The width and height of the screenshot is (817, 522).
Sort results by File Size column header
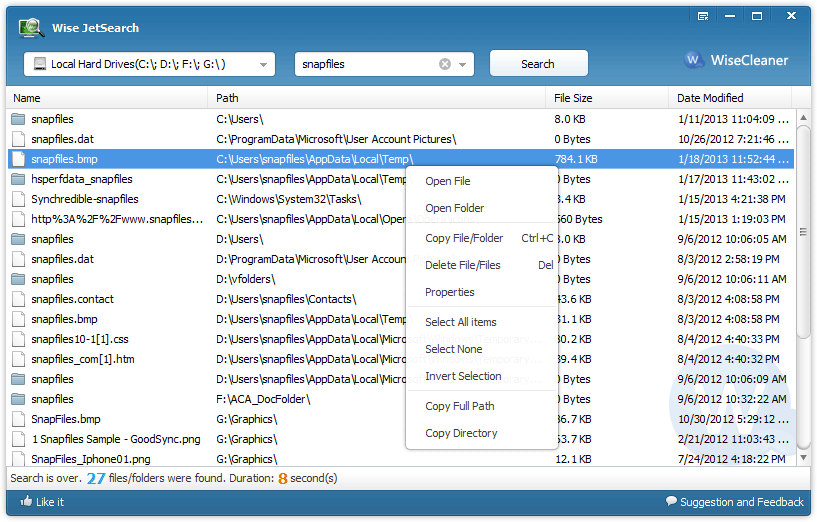(x=573, y=98)
